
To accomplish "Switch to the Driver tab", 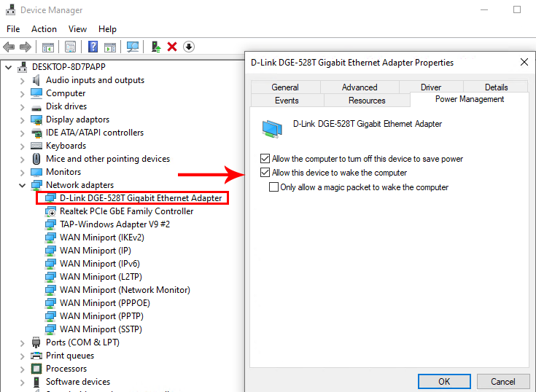I will pos(431,87).
